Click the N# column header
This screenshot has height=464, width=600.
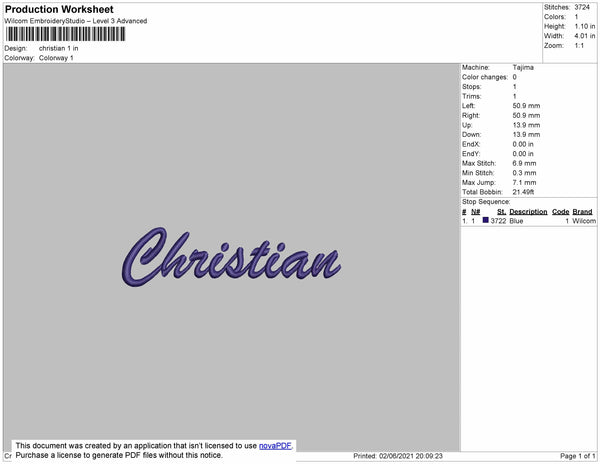click(x=476, y=212)
